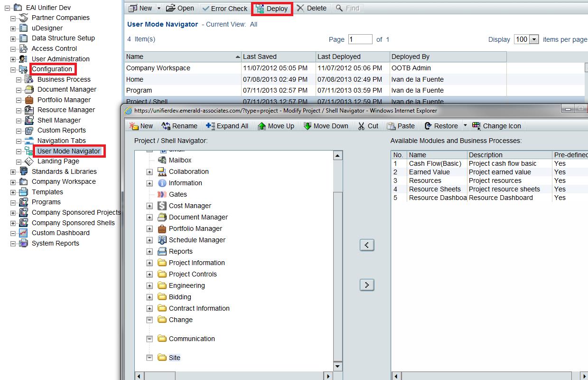Select Business Process under Configuration

point(64,79)
